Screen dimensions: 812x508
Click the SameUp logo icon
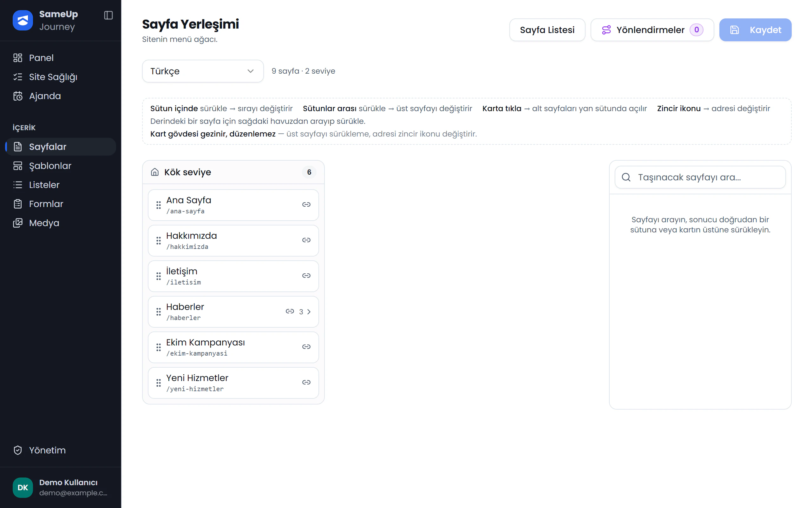click(23, 20)
